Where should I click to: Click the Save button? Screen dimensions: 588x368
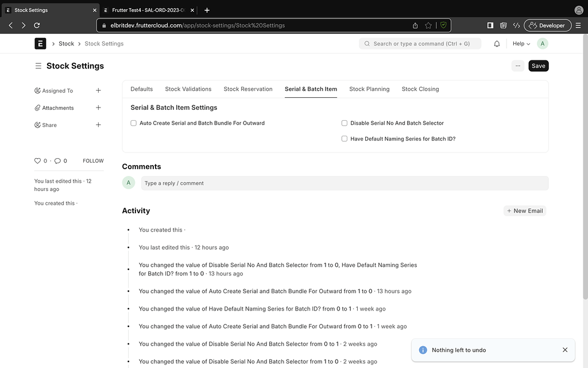[538, 66]
